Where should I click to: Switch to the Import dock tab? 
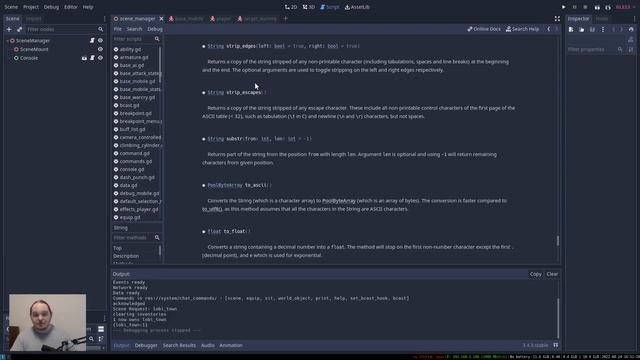[33, 19]
